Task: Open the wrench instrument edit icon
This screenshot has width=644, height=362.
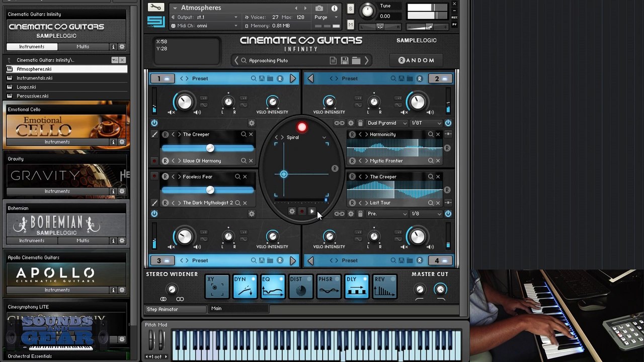Action: pyautogui.click(x=155, y=8)
